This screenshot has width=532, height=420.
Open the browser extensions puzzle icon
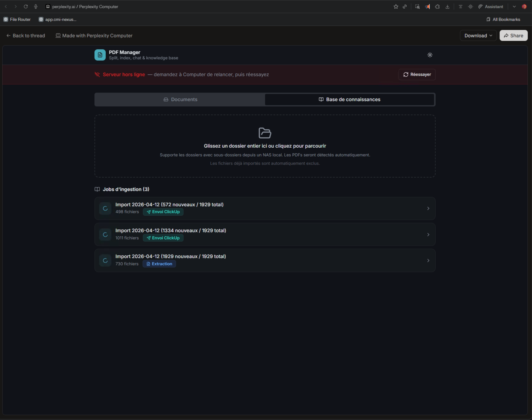click(437, 6)
